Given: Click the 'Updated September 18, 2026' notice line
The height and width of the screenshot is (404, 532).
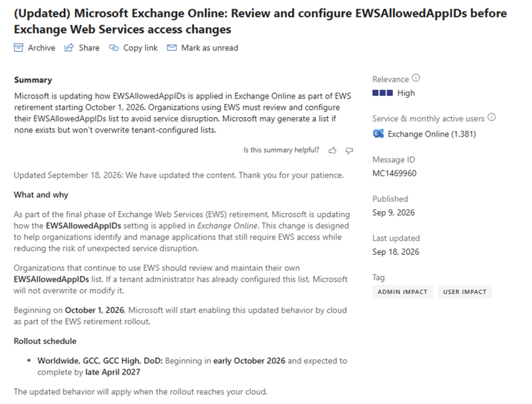Looking at the screenshot, I should point(178,175).
